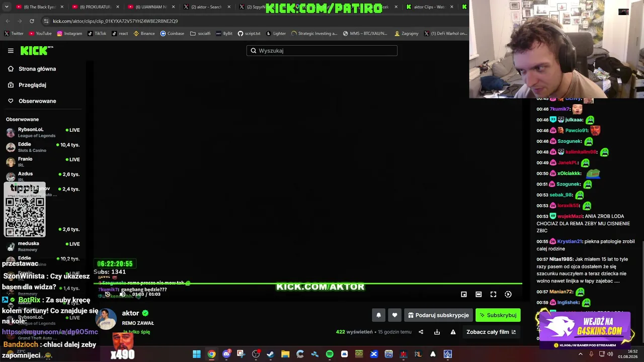The height and width of the screenshot is (362, 644).
Task: Open the react bookmark
Action: [120, 34]
